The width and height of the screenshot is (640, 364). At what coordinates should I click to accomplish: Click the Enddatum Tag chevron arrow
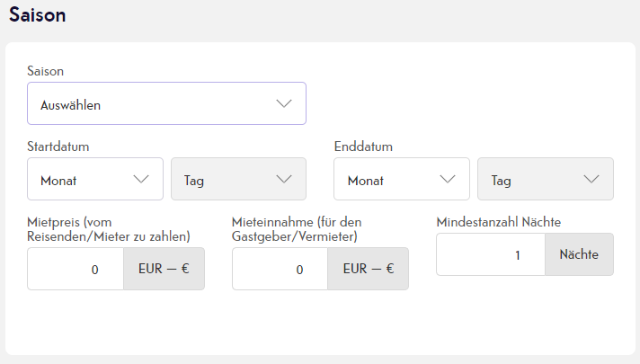coord(591,179)
